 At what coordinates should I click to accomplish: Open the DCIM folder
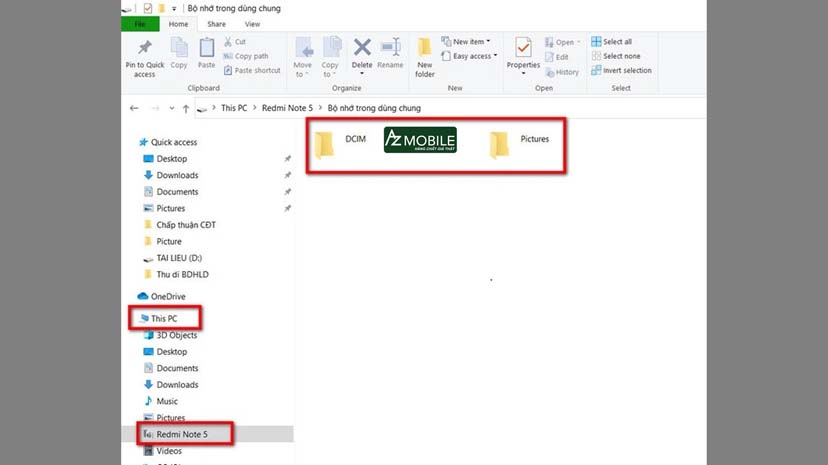[325, 145]
